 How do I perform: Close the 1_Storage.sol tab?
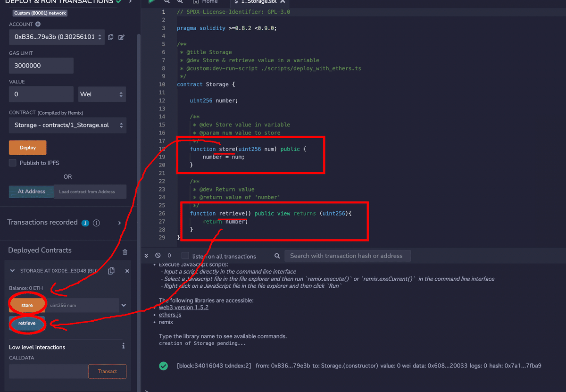[282, 2]
